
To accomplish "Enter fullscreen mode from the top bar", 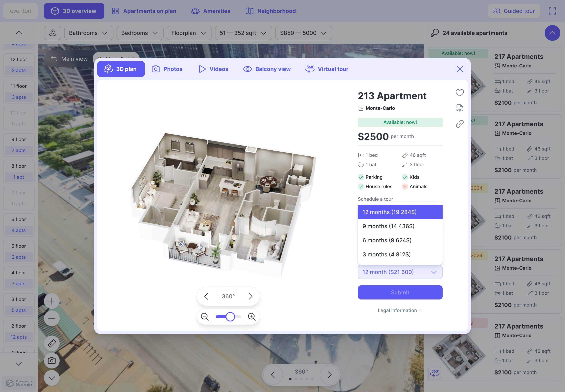I will (552, 11).
